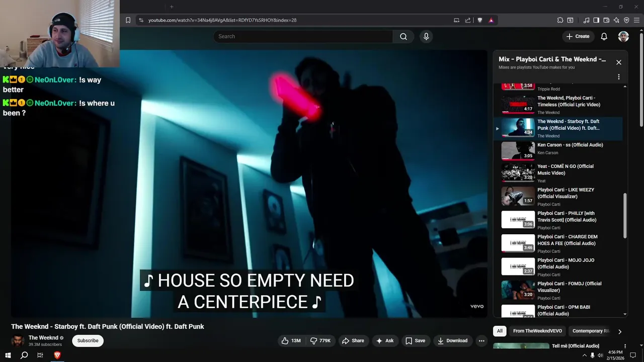This screenshot has width=644, height=362.
Task: Open site information icon left of URL
Action: point(141,20)
